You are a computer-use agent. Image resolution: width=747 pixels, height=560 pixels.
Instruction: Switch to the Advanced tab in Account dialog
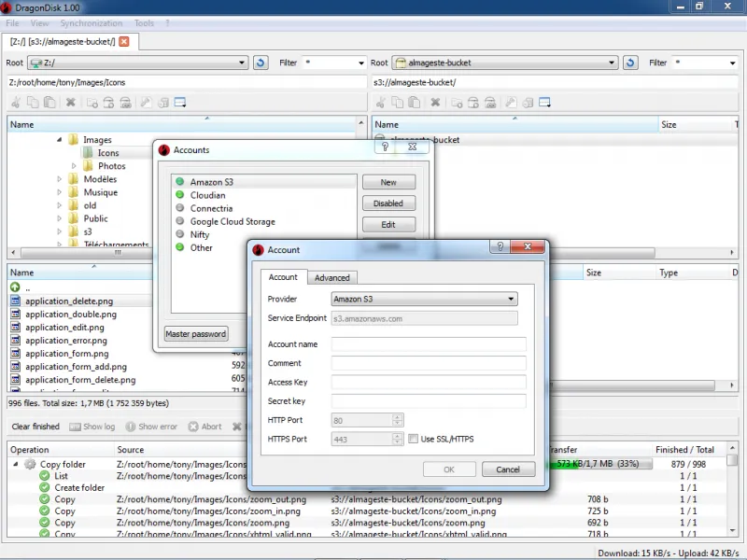(x=332, y=277)
